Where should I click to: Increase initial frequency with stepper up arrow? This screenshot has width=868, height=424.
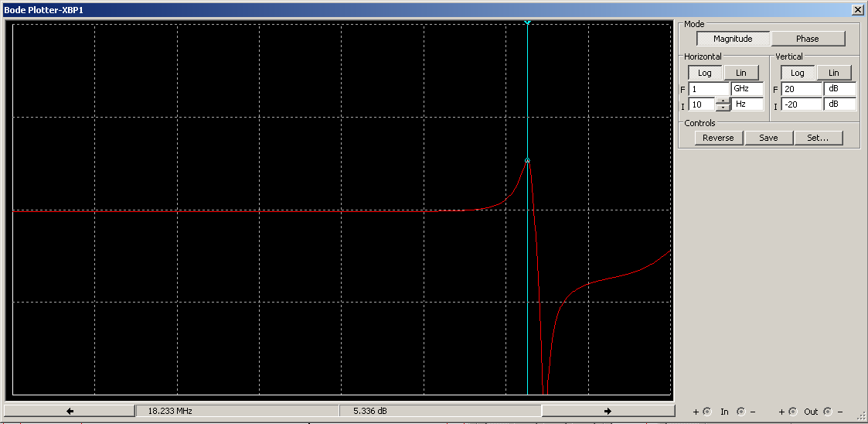[723, 101]
